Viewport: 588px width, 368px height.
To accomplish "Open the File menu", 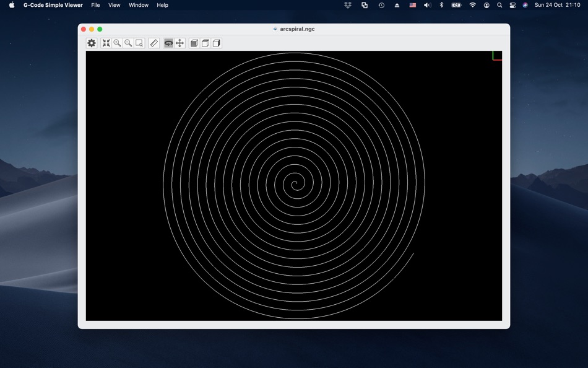I will [95, 5].
